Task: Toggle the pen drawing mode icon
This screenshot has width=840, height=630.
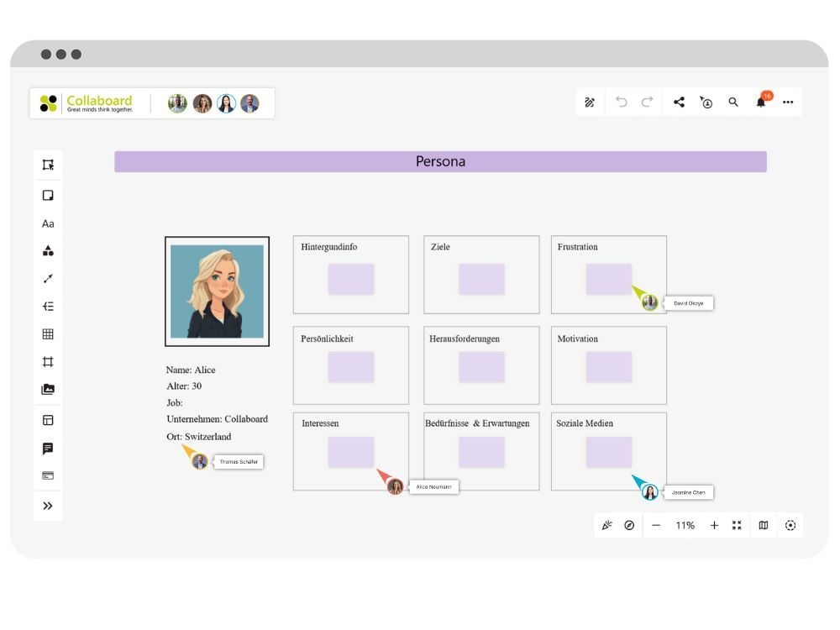Action: (590, 102)
